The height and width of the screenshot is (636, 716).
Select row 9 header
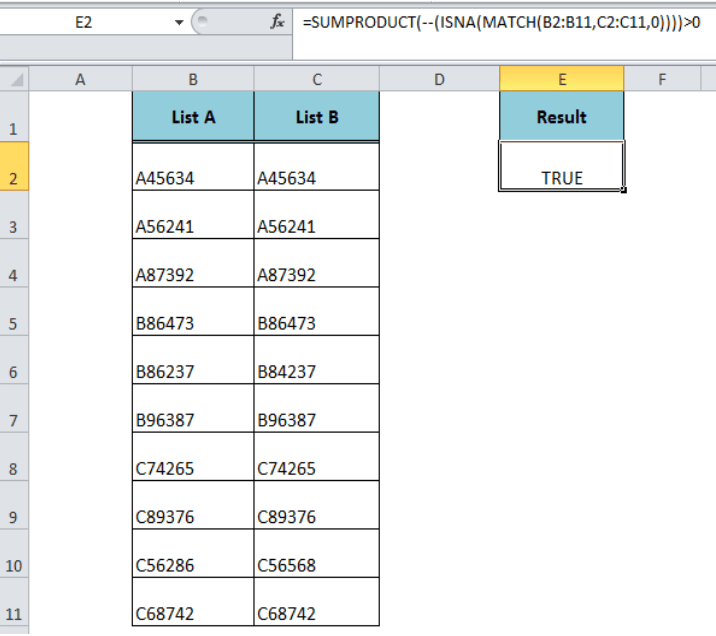click(x=14, y=505)
